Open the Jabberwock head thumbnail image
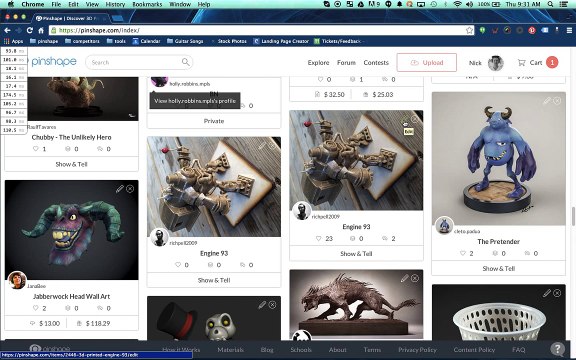The image size is (576, 360). (x=71, y=230)
